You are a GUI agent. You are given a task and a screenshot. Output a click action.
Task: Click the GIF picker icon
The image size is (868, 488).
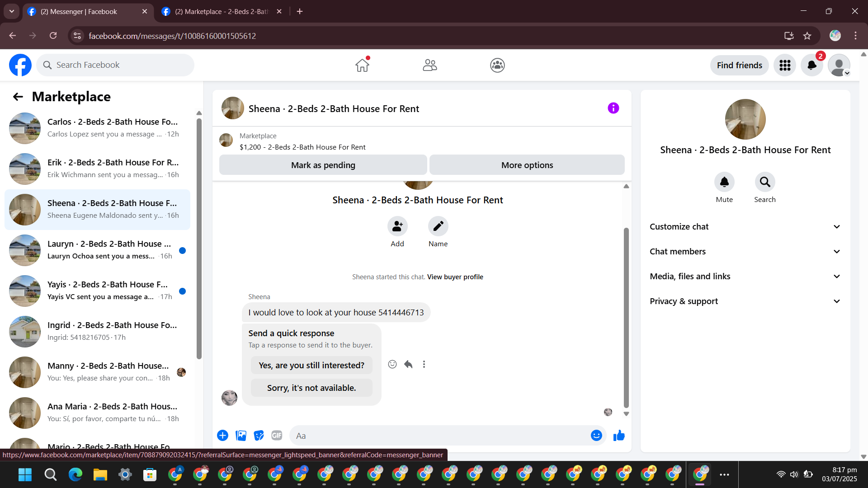click(x=277, y=435)
